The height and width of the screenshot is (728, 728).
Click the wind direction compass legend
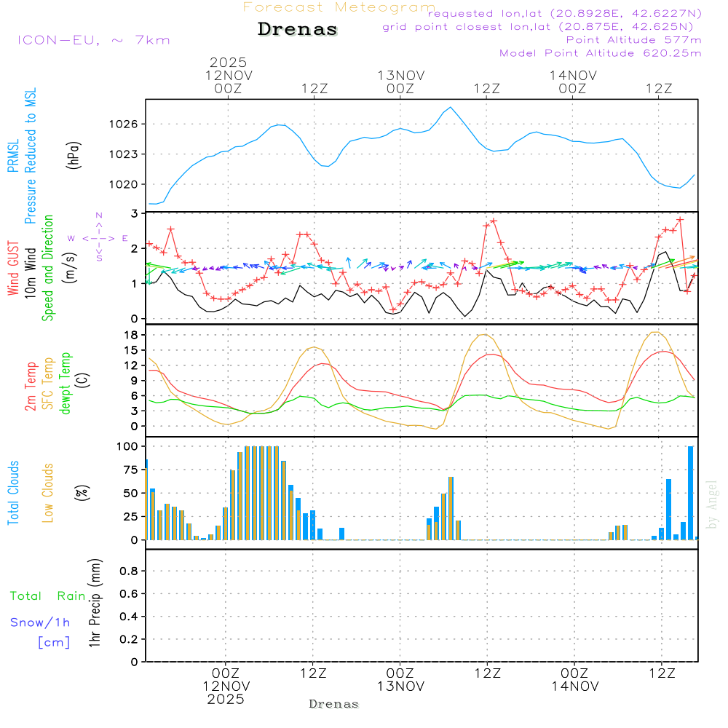click(98, 237)
